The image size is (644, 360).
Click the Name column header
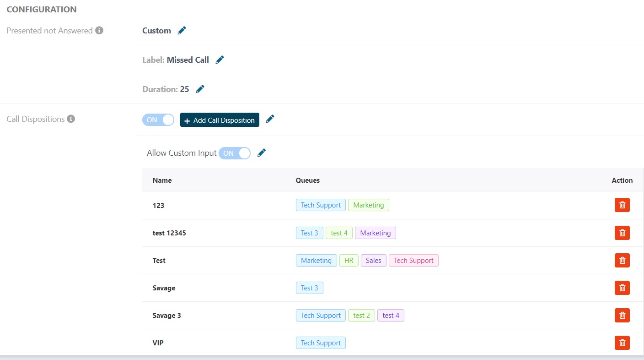coord(162,180)
